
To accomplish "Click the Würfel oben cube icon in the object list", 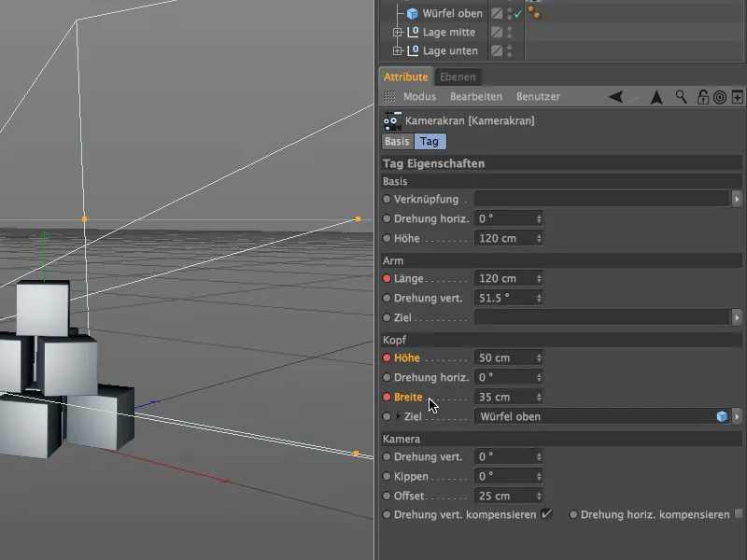I will 412,14.
